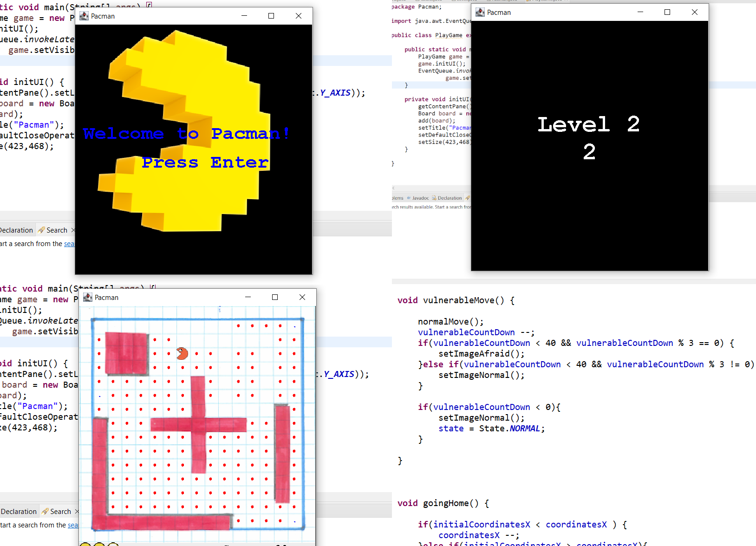
Task: Click the 'setImageAfraid();' code line
Action: tap(482, 354)
